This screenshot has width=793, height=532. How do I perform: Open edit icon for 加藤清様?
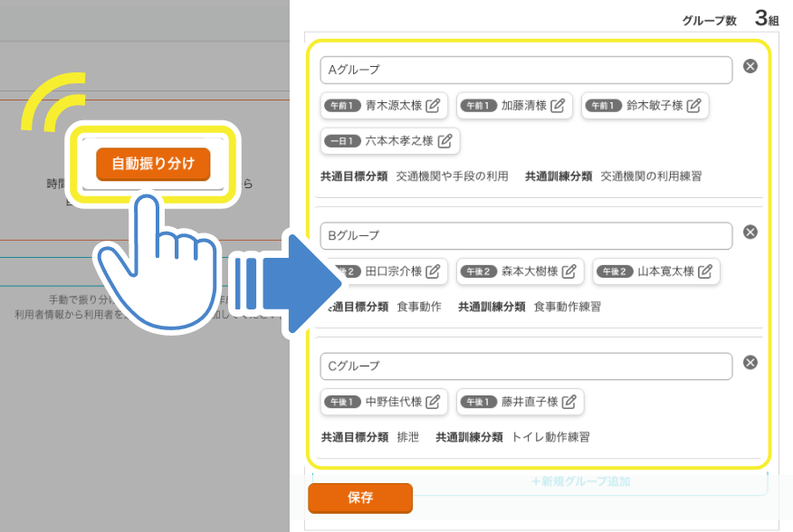558,105
